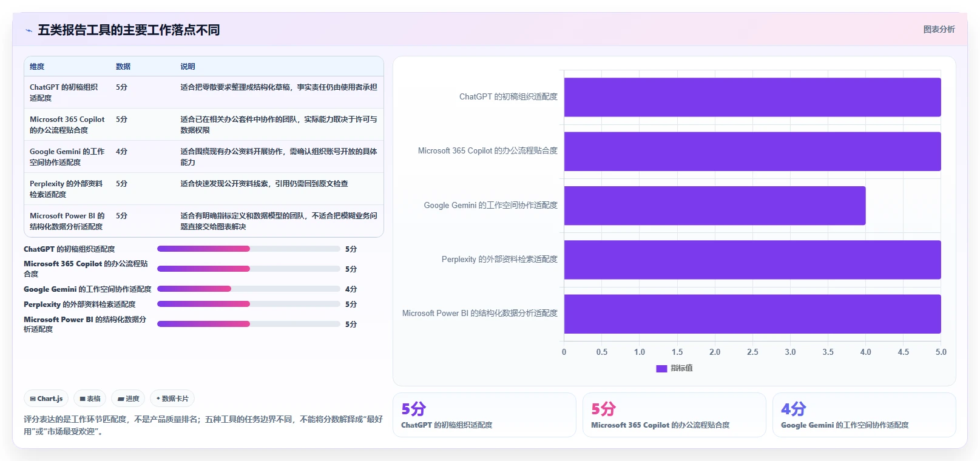Click table cell 'Microsoft 365 Copilot 的办公流程贴合度'
The image size is (980, 461).
click(67, 124)
